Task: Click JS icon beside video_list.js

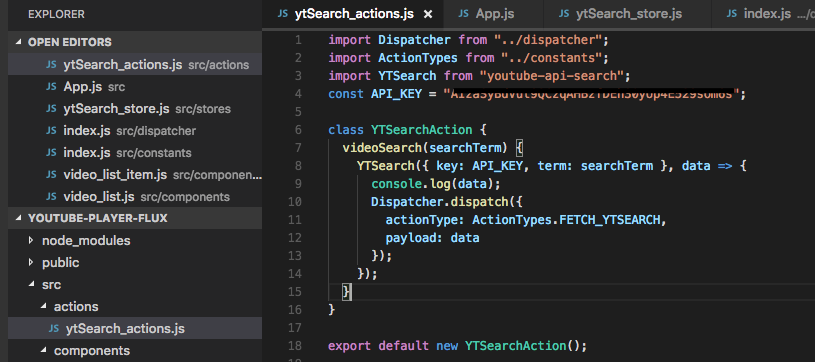Action: pos(51,197)
